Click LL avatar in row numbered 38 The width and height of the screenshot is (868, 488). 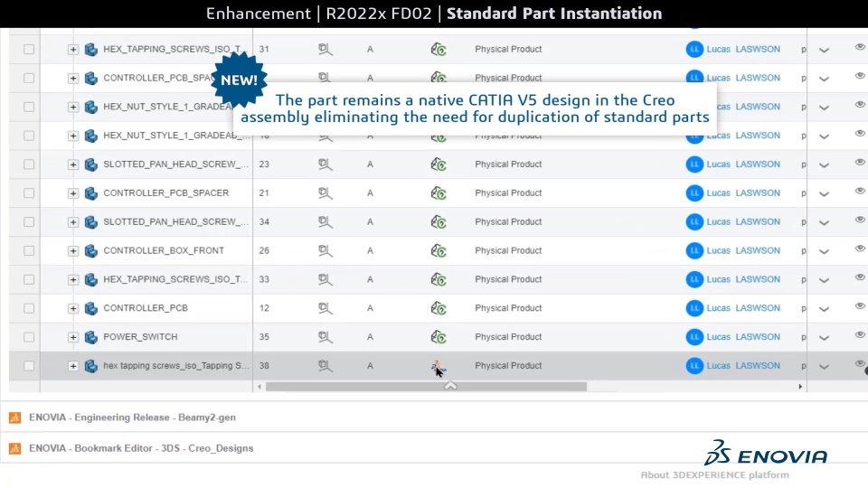pyautogui.click(x=694, y=366)
